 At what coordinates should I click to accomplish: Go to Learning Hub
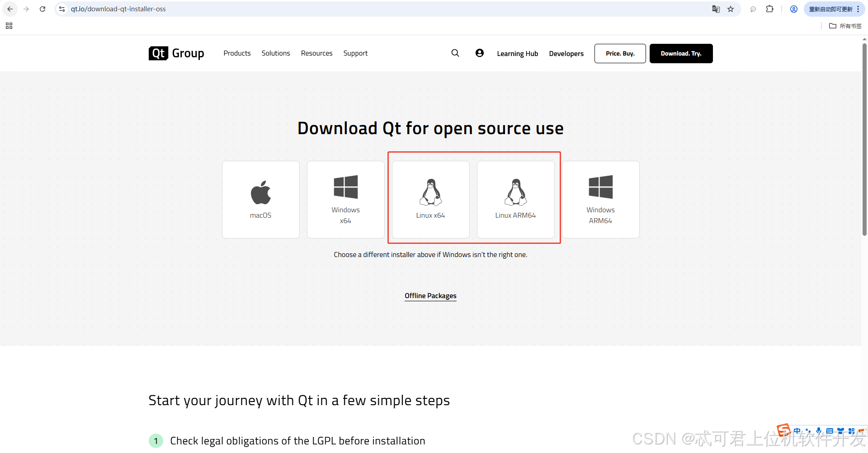[518, 54]
